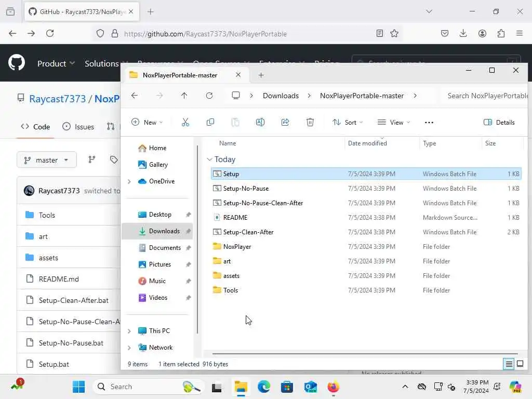This screenshot has height=399, width=532.
Task: Open Setup-Clean-After.bat on GitHub
Action: tap(74, 300)
